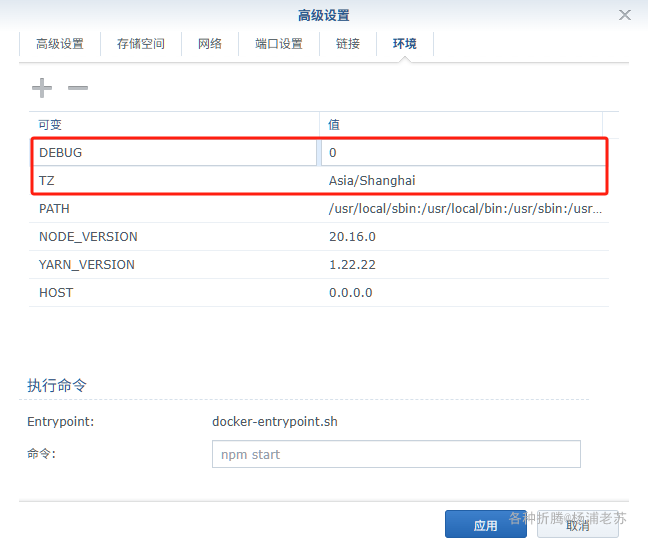
Task: Click the 值 column header
Action: coord(461,125)
